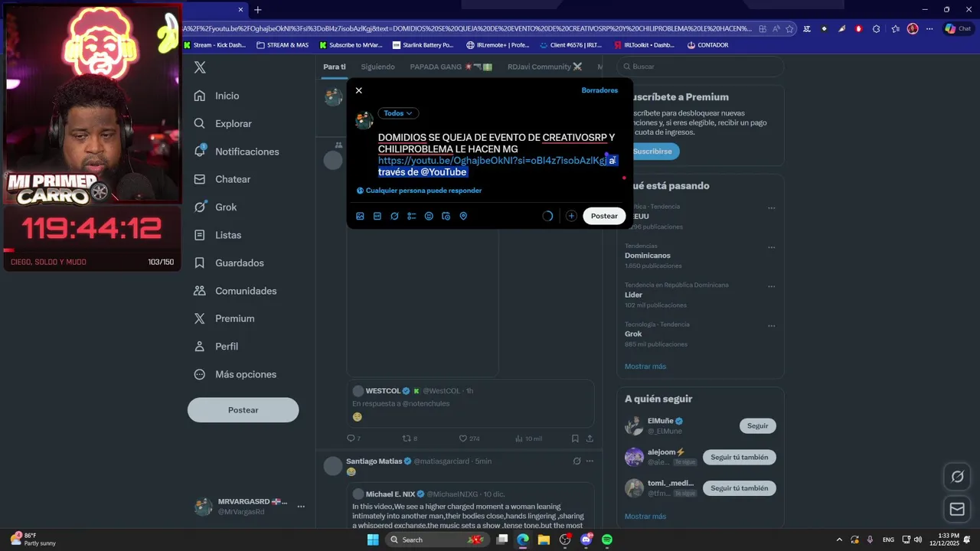The height and width of the screenshot is (551, 980).
Task: Open Borradores drafts link
Action: tap(599, 90)
